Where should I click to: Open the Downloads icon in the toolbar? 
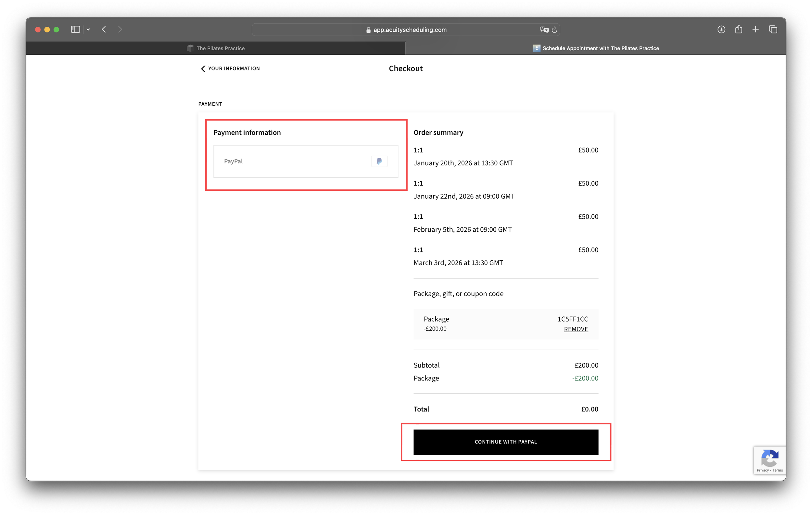pyautogui.click(x=721, y=29)
